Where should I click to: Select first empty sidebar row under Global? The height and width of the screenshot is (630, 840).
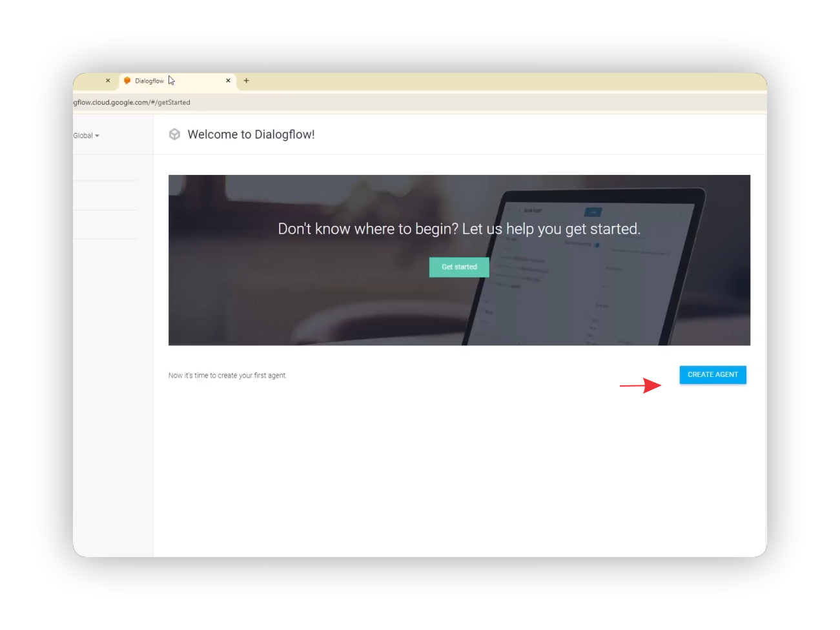pyautogui.click(x=105, y=168)
